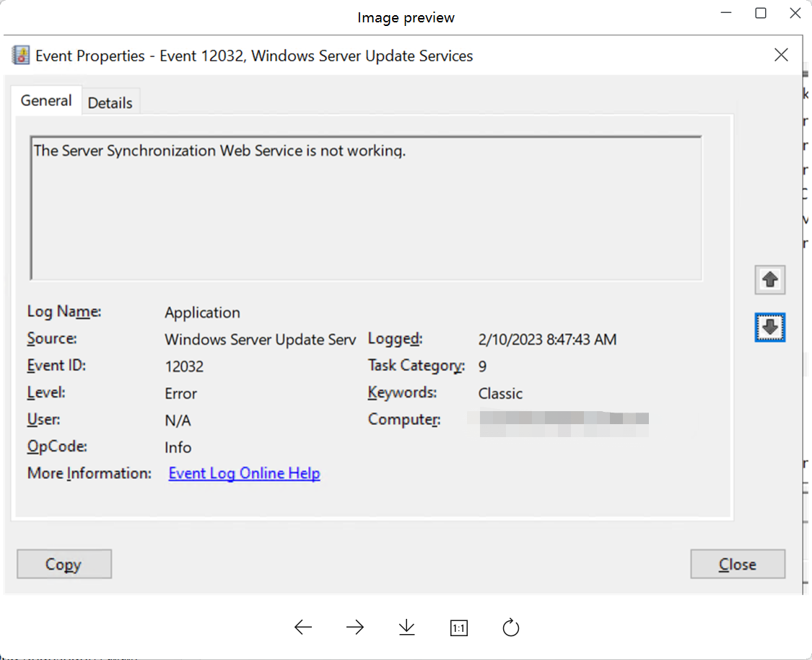Select the Keywords value Classic
The height and width of the screenshot is (660, 812).
click(500, 393)
